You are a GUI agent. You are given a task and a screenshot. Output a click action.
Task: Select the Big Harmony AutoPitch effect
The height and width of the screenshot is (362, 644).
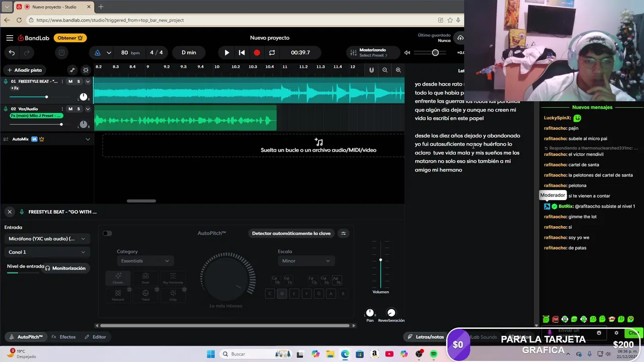click(173, 278)
